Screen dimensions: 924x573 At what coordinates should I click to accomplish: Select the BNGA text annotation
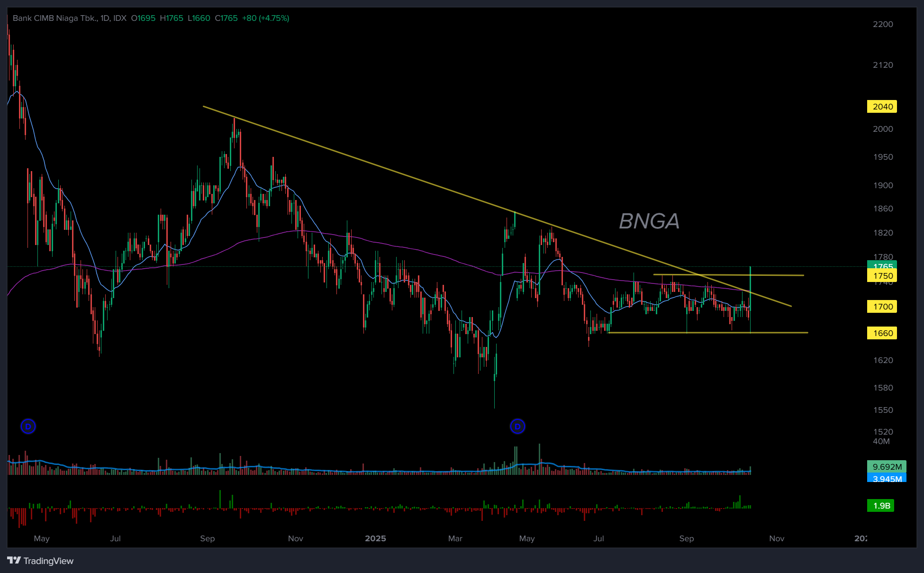(649, 221)
